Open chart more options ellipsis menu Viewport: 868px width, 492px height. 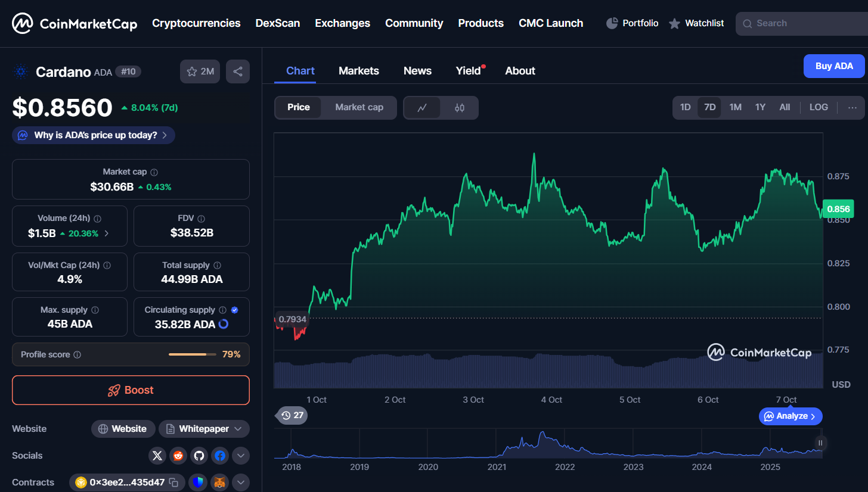pos(852,107)
